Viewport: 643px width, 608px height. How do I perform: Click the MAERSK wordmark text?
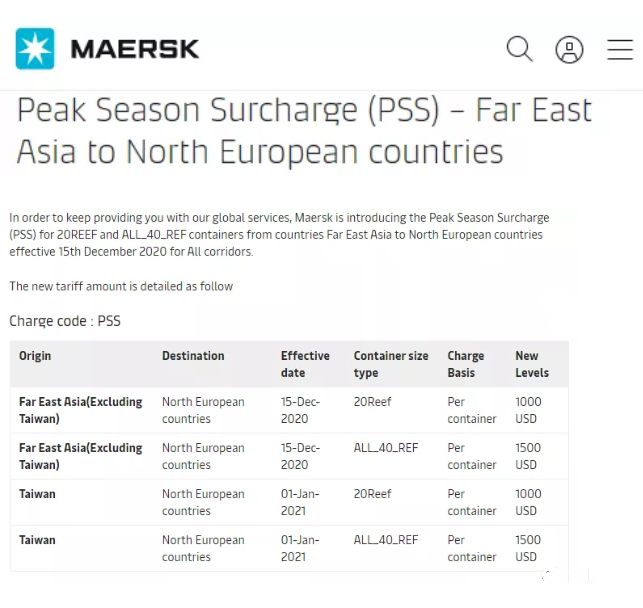click(135, 48)
